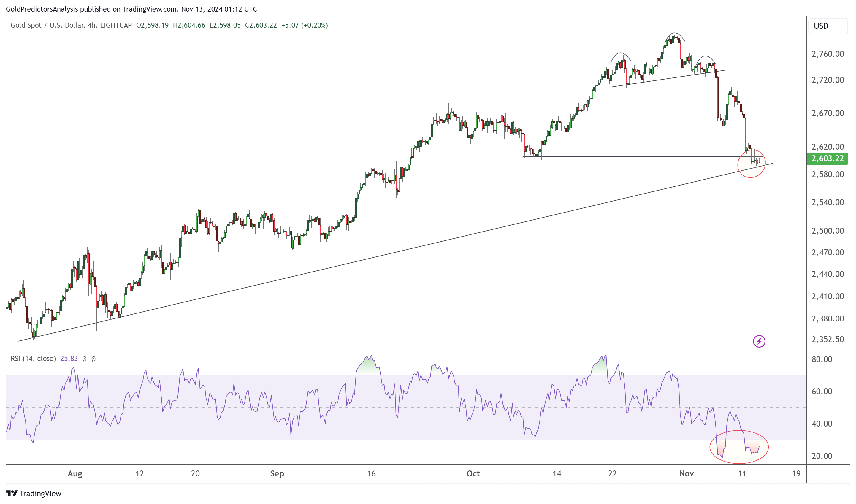Click the right shoulder arc marking
This screenshot has width=856, height=504.
click(x=706, y=56)
